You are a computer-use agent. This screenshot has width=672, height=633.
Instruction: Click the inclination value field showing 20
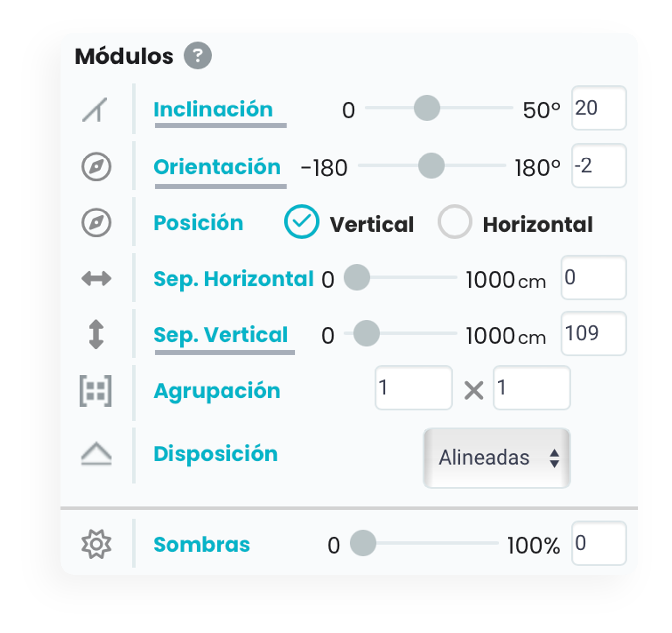pos(599,108)
